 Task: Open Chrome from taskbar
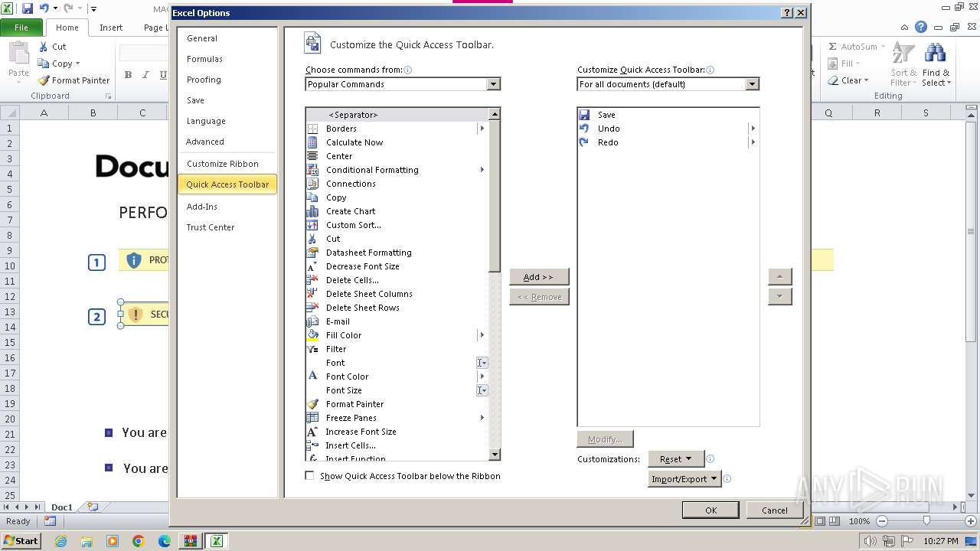click(139, 541)
